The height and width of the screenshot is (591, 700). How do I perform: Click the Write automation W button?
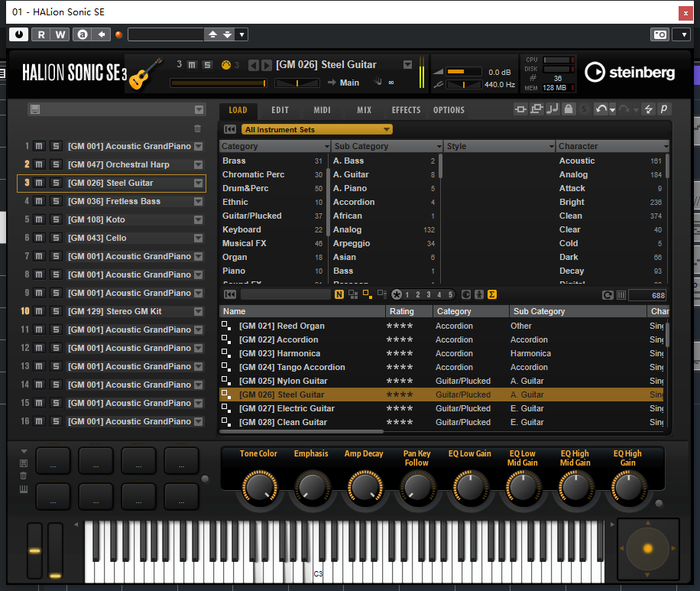coord(60,34)
